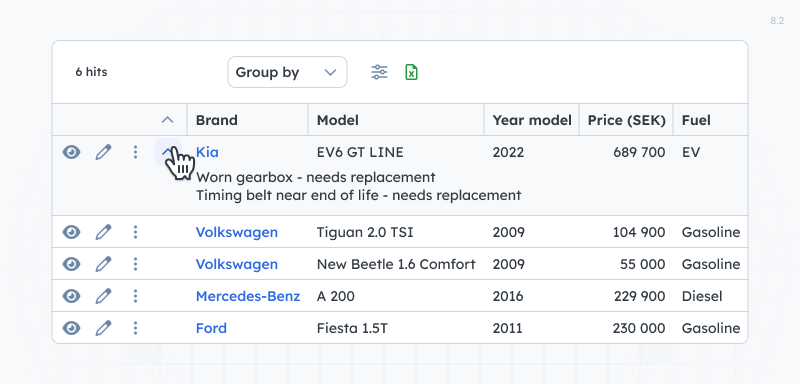Click the Model column header

[x=396, y=120]
